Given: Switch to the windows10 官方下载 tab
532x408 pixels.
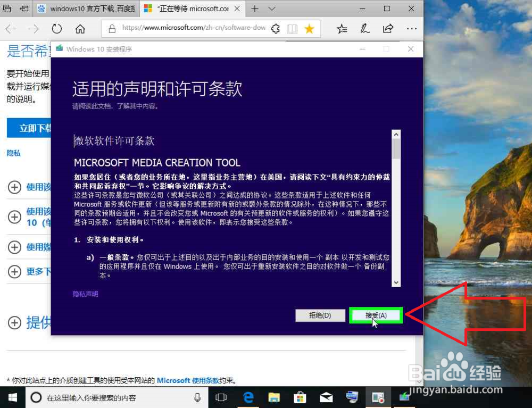Looking at the screenshot, I should (87, 9).
